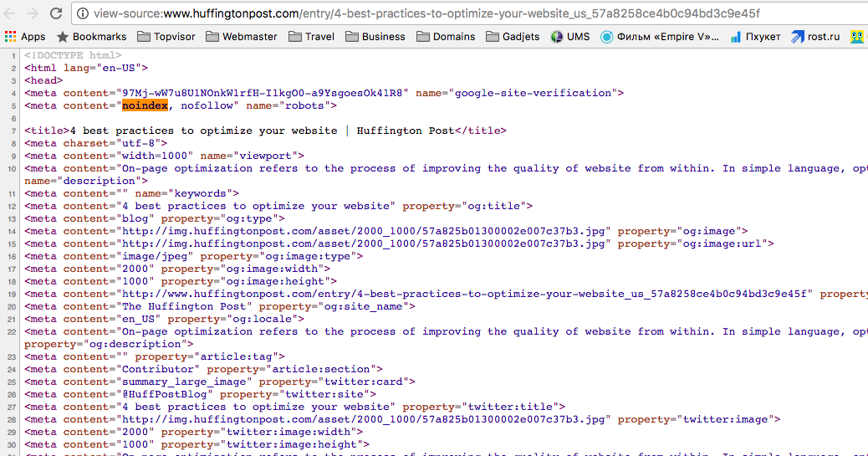Open the rost.ru bookmark
868x456 pixels.
pyautogui.click(x=815, y=37)
